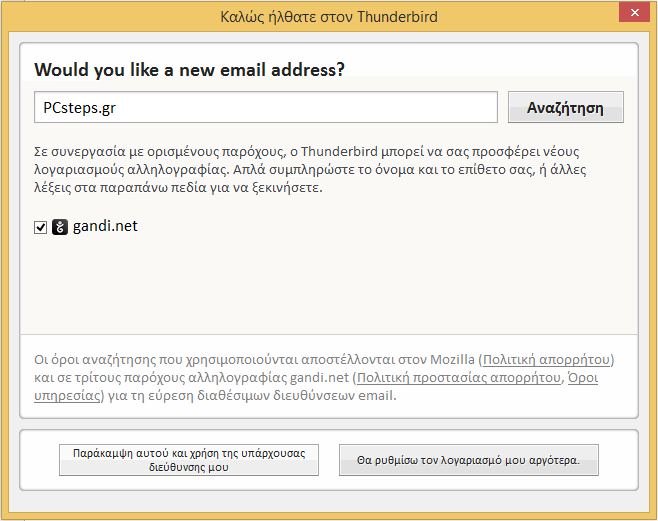Image resolution: width=658 pixels, height=521 pixels.
Task: Open gandi.net Πολιτική προστασίας απορρήτου link
Action: point(459,378)
